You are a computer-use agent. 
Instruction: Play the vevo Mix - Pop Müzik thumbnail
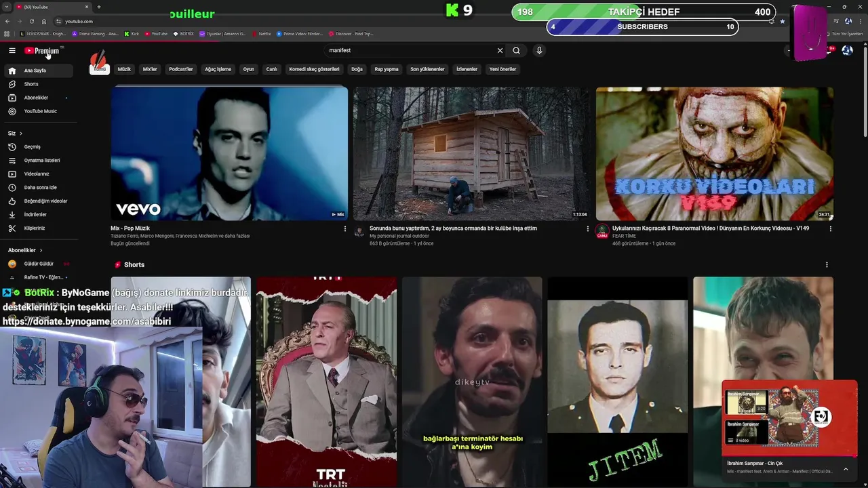click(x=229, y=153)
